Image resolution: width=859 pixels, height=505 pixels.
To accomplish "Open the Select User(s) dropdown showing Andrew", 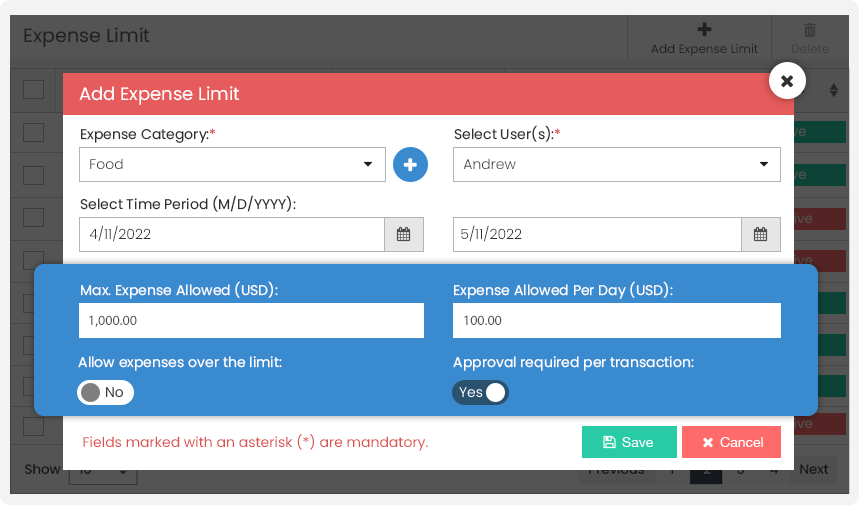I will [616, 164].
